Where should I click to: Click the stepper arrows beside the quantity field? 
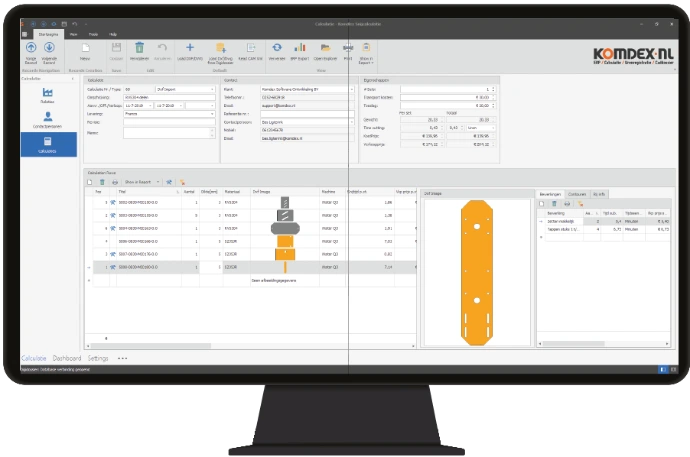click(493, 89)
